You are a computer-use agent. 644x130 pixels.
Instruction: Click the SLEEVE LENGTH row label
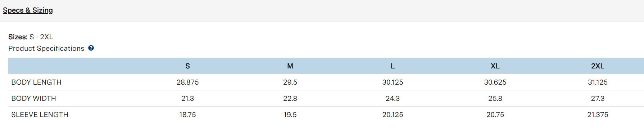coord(40,115)
